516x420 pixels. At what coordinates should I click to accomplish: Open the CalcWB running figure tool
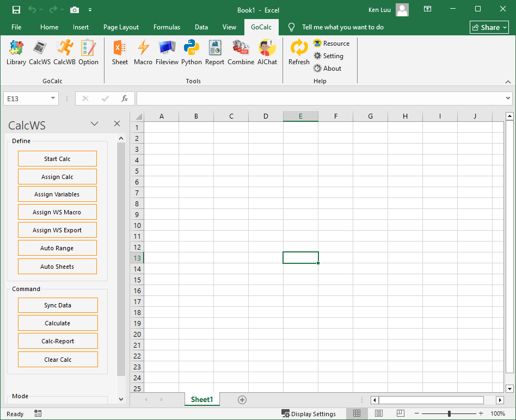click(64, 53)
